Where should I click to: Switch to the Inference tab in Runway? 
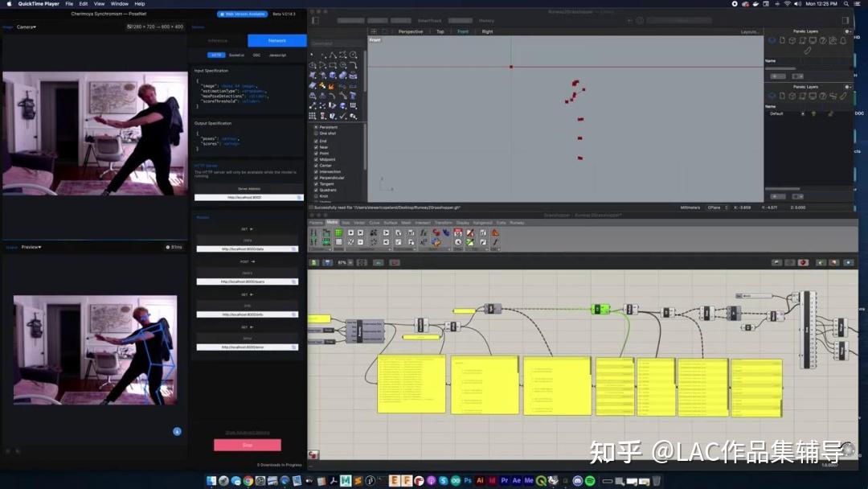[x=216, y=40]
